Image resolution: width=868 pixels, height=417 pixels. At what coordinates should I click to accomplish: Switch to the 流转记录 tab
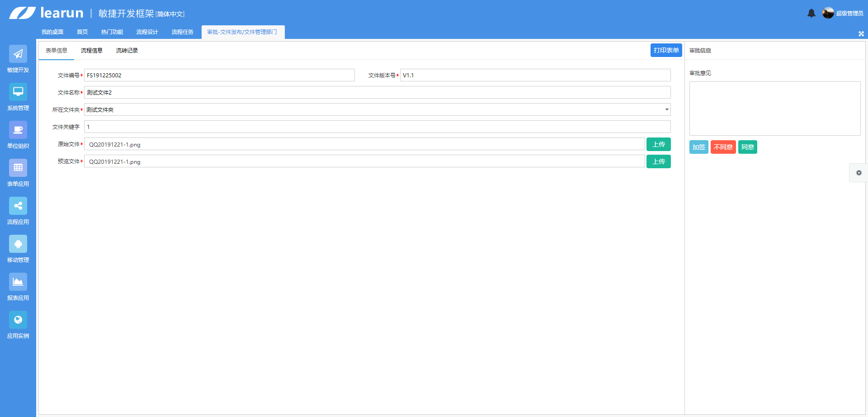(127, 51)
